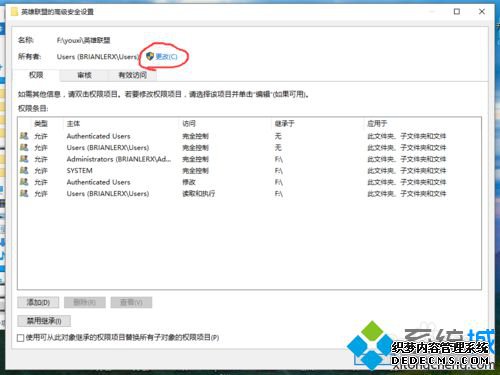Click the 更改(C) owner change link

pos(162,57)
